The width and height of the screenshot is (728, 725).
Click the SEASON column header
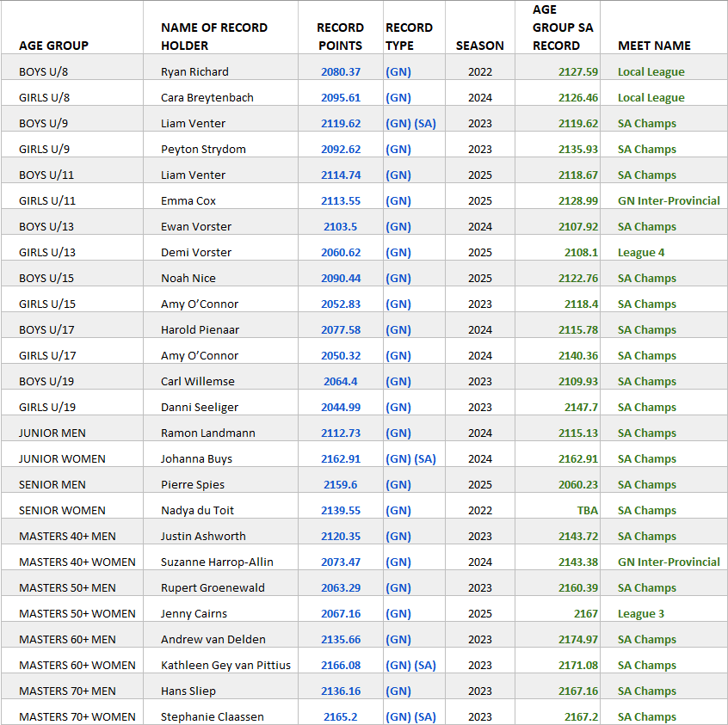[480, 46]
